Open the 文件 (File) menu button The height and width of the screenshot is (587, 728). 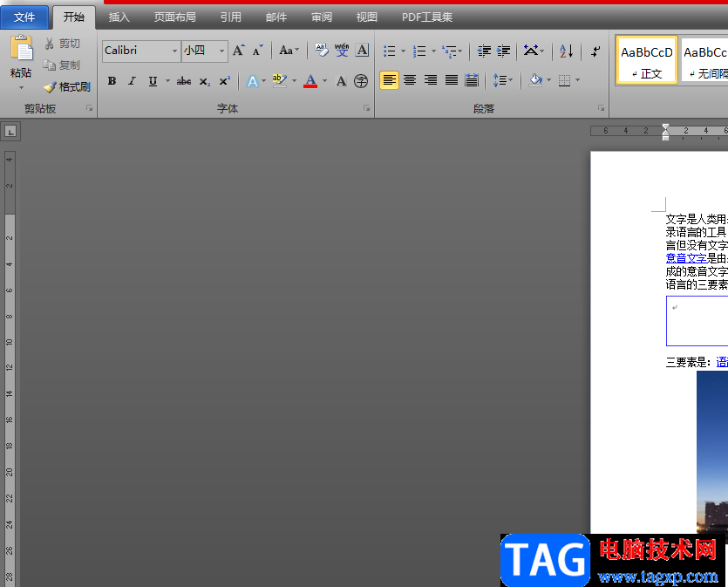click(24, 17)
